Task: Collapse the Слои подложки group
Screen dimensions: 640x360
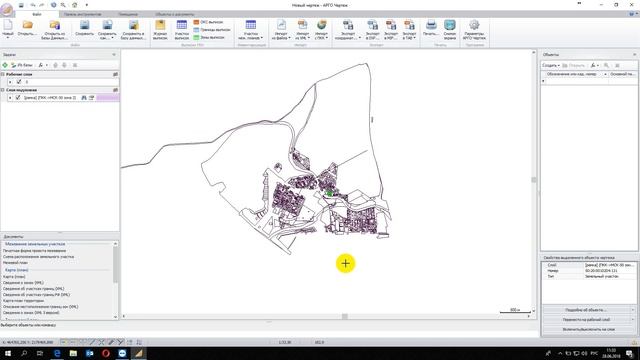Action: coord(2,90)
